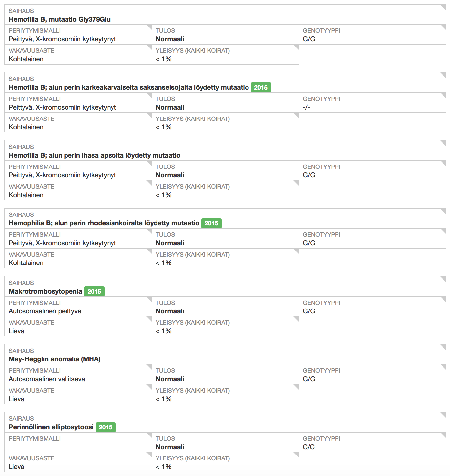
Task: Expand corner of elliptosytoosi Vakavuusaste cell
Action: tap(149, 455)
